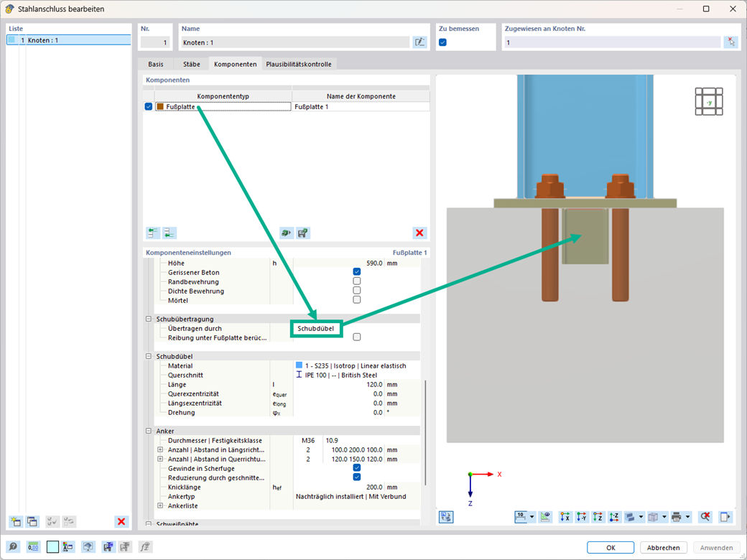747x560 pixels.
Task: Click the view in Z direction icon
Action: [x=598, y=517]
